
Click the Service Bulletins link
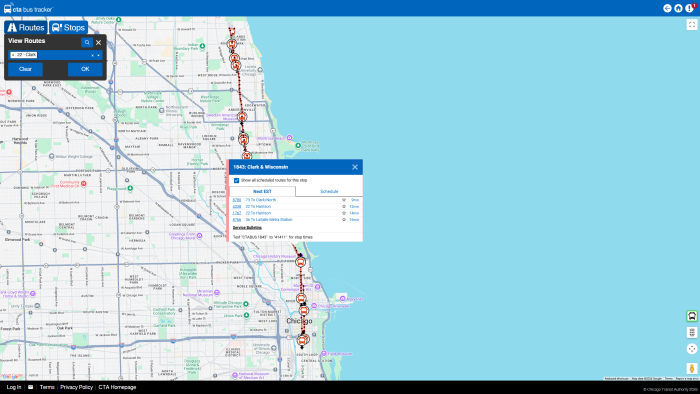(247, 228)
